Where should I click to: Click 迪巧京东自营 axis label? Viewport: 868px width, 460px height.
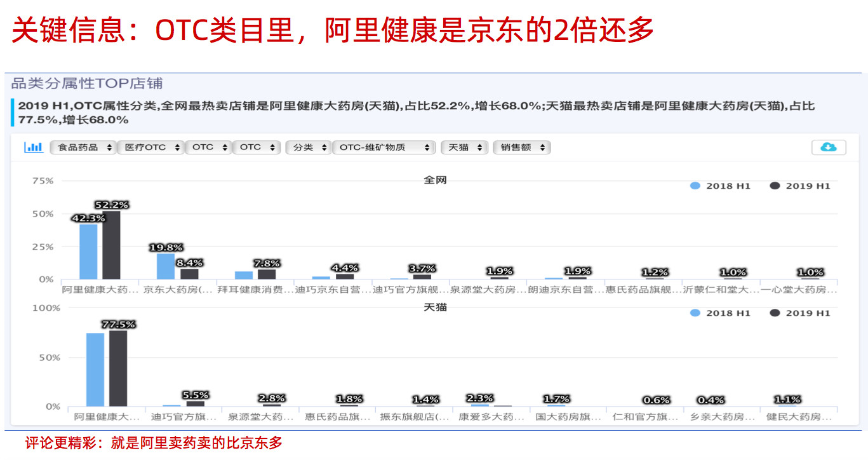(x=333, y=290)
